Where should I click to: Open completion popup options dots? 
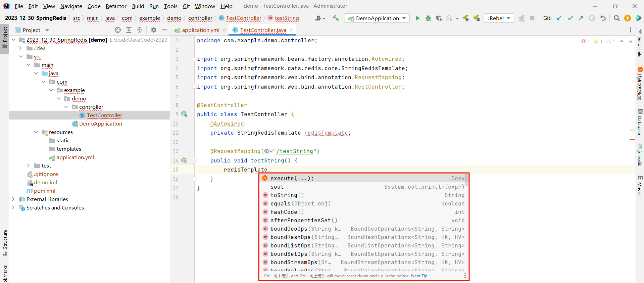pos(465,276)
